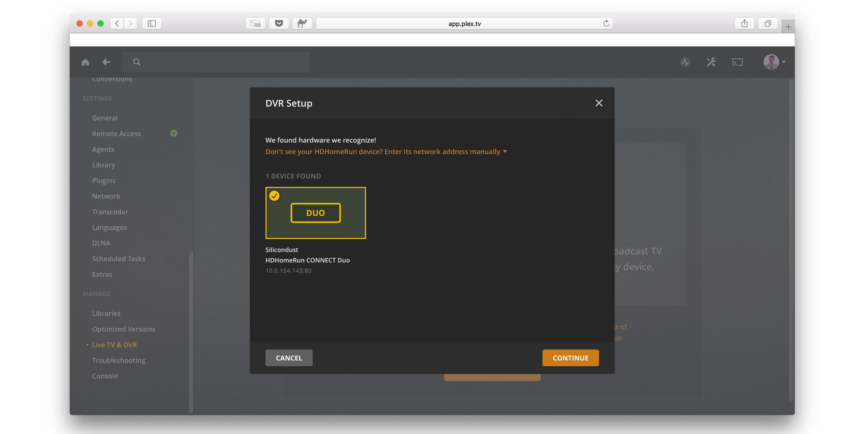This screenshot has width=868, height=434.
Task: Reload the page with the refresh icon
Action: coord(606,23)
